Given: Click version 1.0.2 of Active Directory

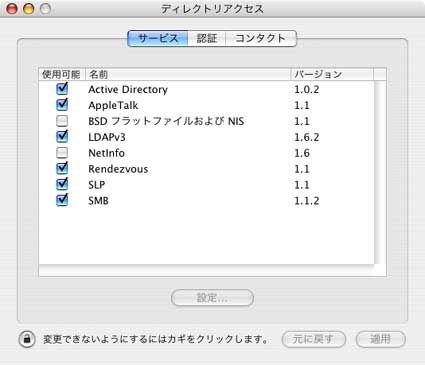Looking at the screenshot, I should 307,89.
